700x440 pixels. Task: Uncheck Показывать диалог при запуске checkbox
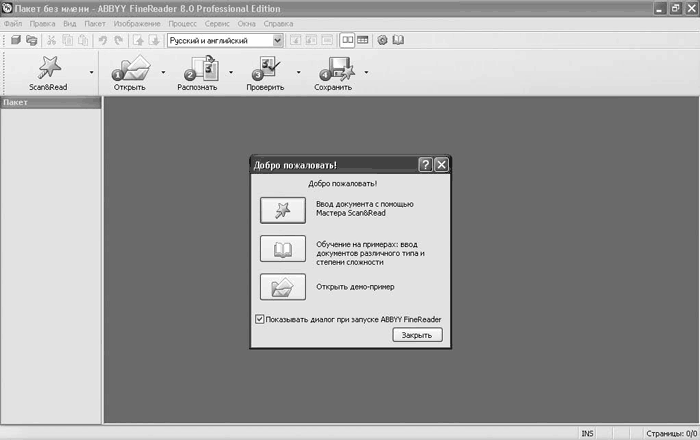259,319
